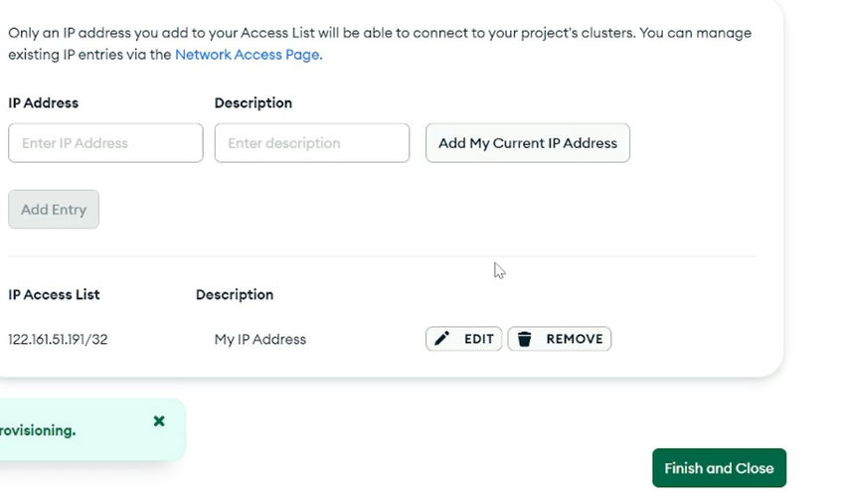This screenshot has width=845, height=504.
Task: Open the Network Access Page link
Action: [249, 55]
